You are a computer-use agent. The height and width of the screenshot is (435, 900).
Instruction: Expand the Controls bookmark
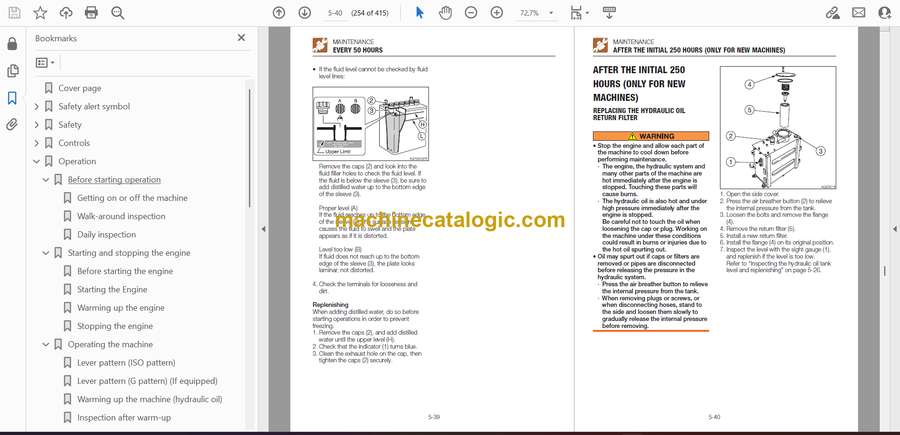pos(37,143)
